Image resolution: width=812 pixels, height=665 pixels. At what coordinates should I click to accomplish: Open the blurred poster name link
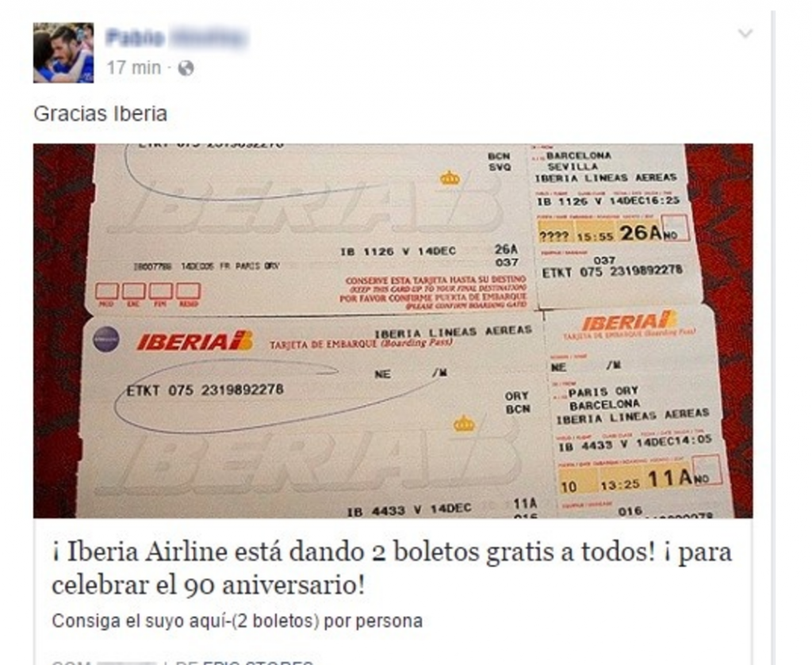177,38
